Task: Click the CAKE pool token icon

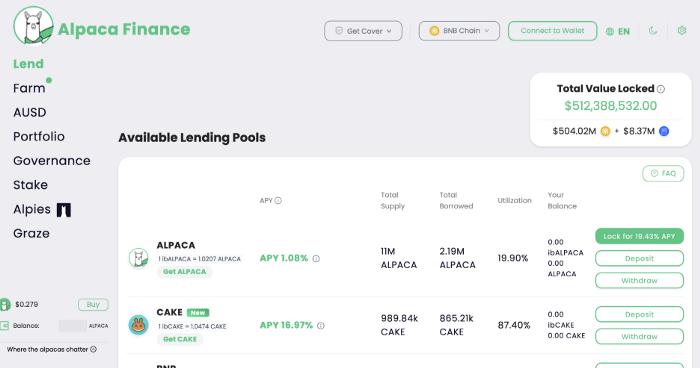Action: coord(138,325)
